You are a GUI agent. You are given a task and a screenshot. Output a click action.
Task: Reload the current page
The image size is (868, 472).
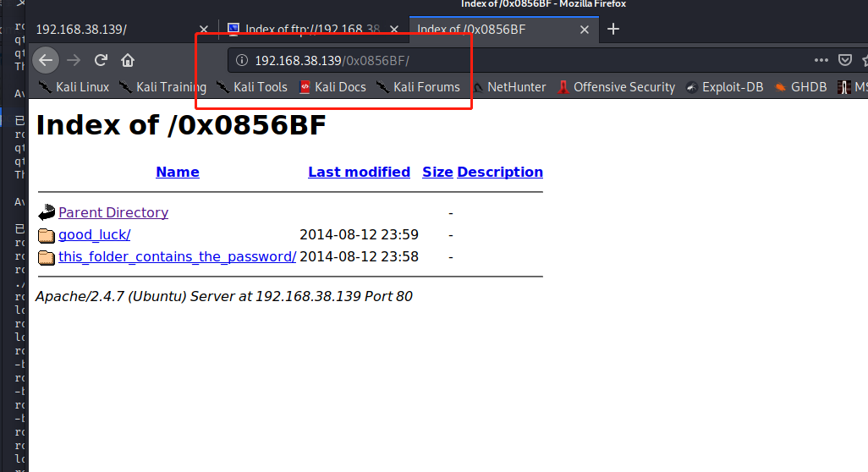(101, 60)
